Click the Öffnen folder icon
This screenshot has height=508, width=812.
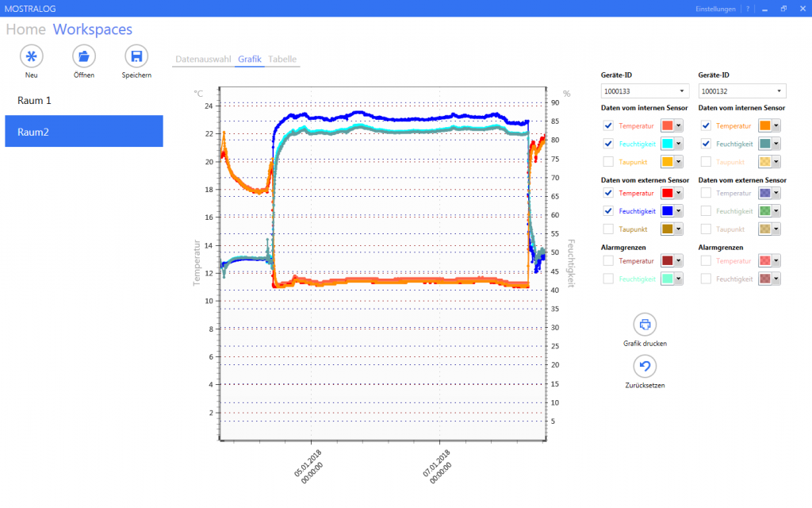pos(84,56)
